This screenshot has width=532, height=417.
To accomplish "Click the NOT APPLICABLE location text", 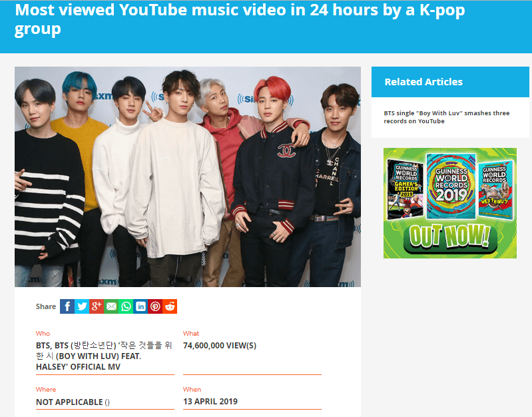I will [x=73, y=402].
